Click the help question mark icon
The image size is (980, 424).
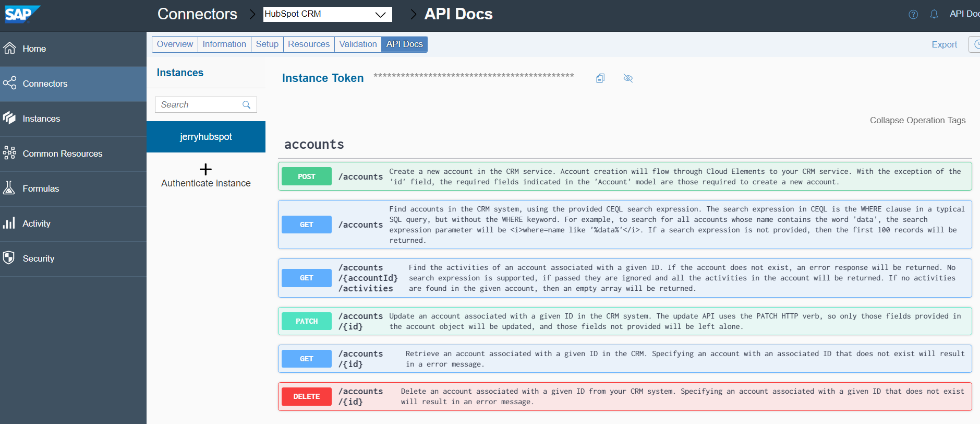click(x=913, y=14)
